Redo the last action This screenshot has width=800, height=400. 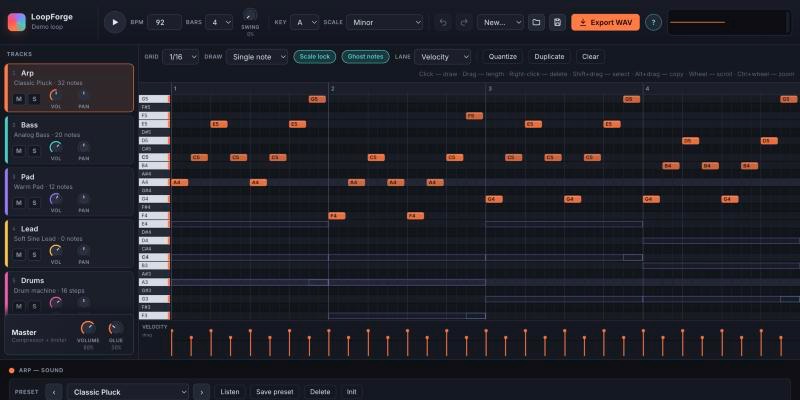point(464,22)
